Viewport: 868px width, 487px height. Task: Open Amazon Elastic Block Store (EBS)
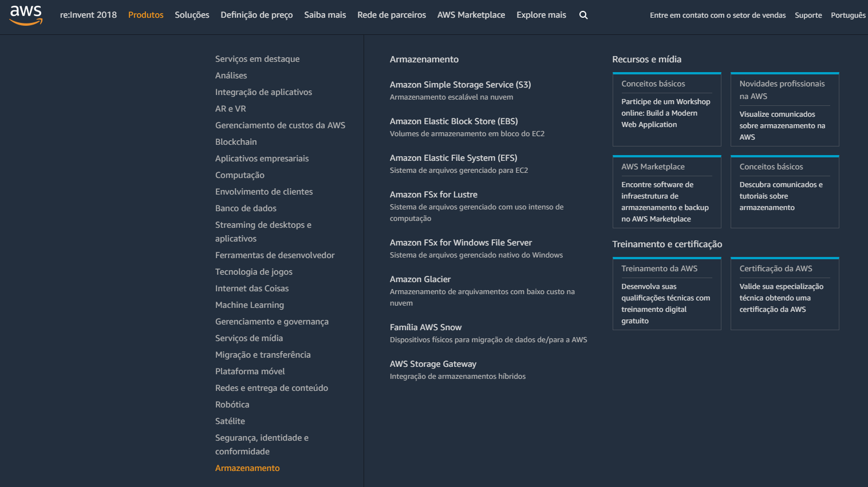pos(454,121)
